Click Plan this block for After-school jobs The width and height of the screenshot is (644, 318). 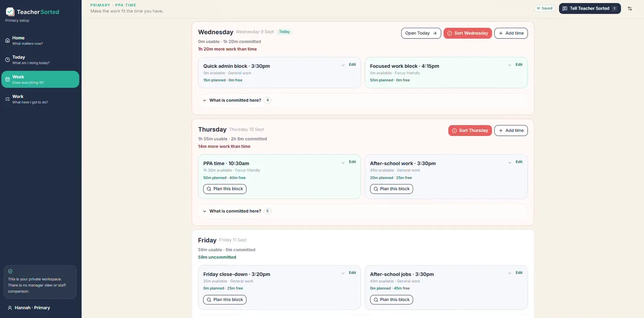(391, 300)
